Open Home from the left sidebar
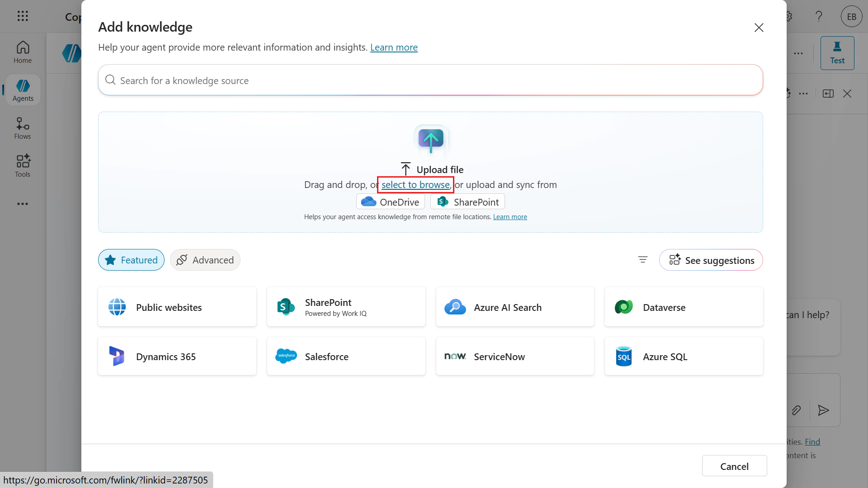The height and width of the screenshot is (488, 868). pyautogui.click(x=22, y=52)
